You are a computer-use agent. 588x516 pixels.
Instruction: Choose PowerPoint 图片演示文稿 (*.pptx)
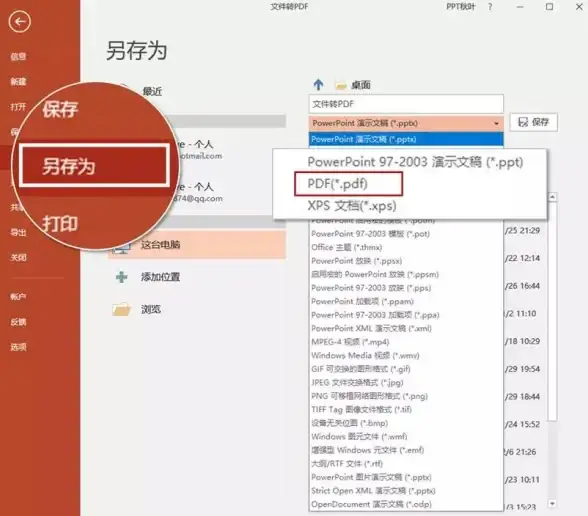pos(371,477)
